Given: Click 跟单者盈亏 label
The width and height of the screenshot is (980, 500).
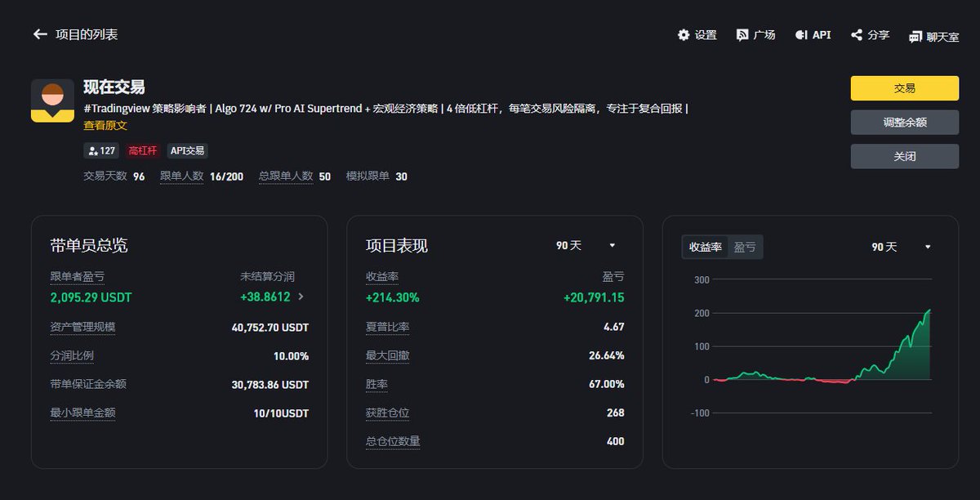Looking at the screenshot, I should [x=78, y=277].
